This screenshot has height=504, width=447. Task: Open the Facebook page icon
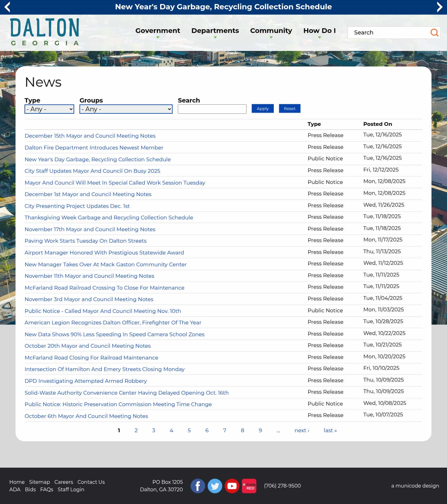198,486
